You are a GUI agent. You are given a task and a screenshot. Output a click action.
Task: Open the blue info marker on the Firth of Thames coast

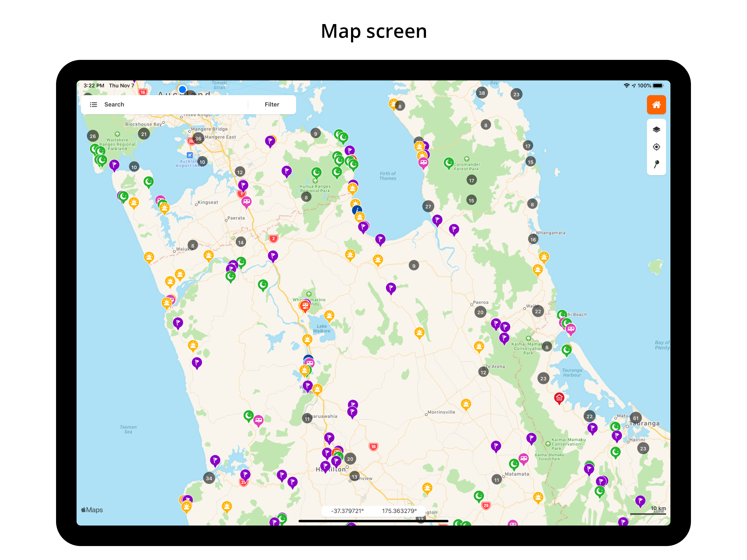pyautogui.click(x=357, y=210)
